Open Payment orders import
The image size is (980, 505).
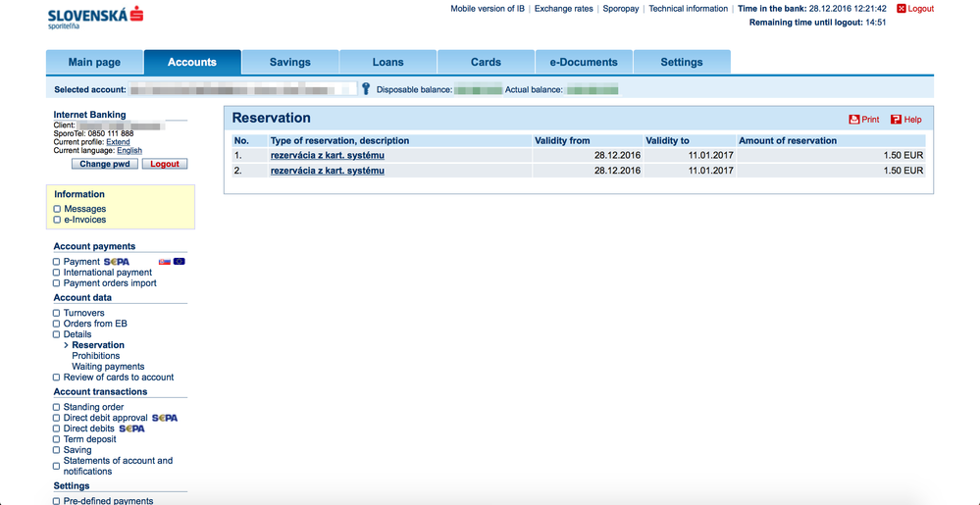pos(110,283)
